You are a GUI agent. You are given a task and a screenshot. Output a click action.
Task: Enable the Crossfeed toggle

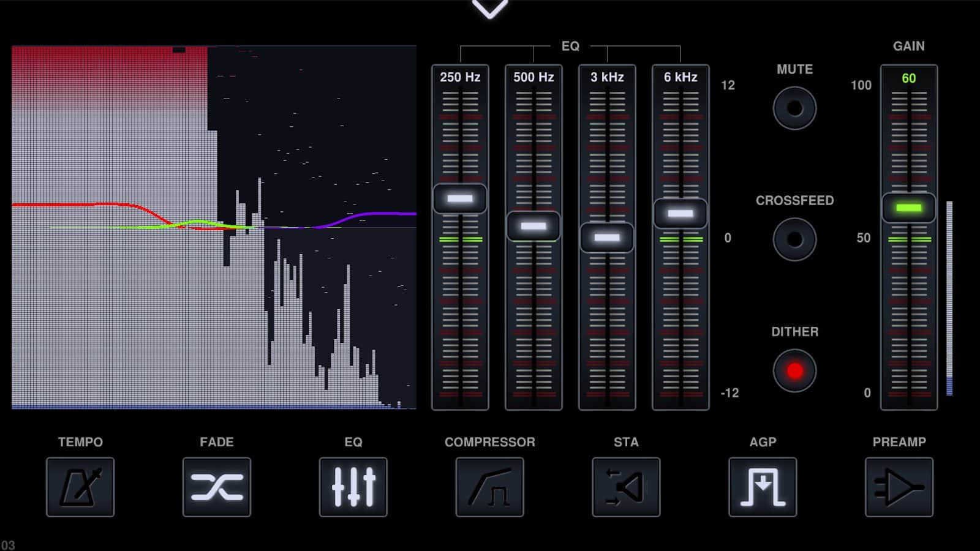click(794, 239)
